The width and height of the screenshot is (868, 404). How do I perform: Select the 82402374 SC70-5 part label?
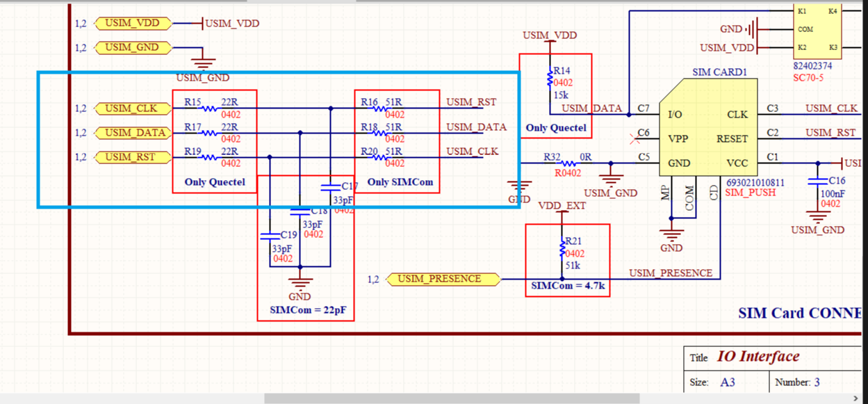pyautogui.click(x=812, y=66)
